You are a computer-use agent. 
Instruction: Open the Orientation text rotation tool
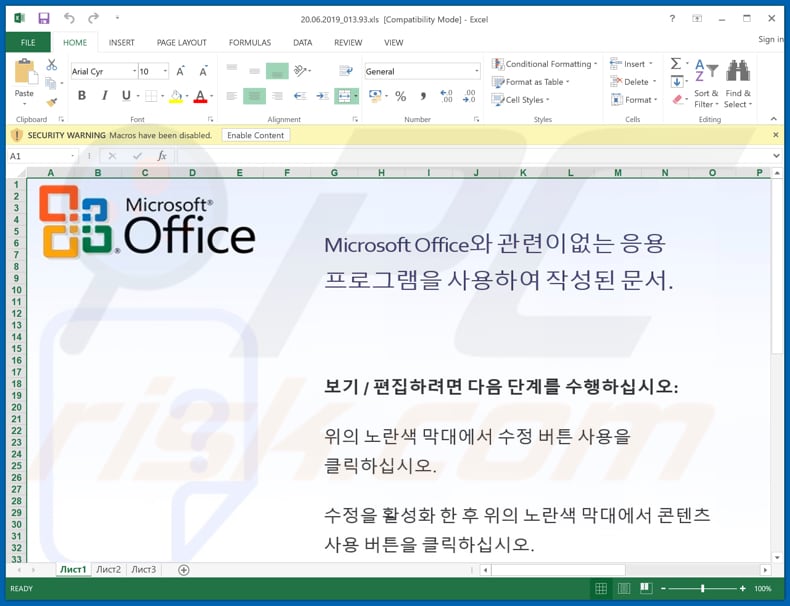click(301, 71)
